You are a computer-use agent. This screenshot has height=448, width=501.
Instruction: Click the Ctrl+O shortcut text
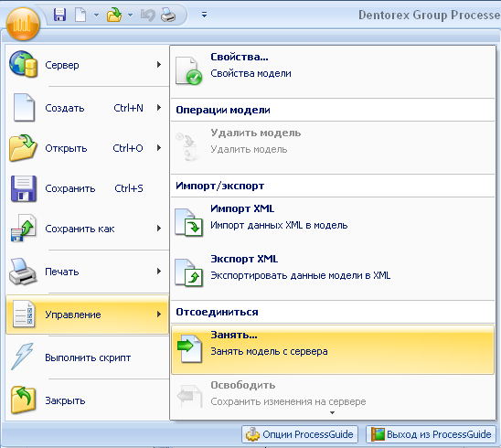tap(128, 148)
